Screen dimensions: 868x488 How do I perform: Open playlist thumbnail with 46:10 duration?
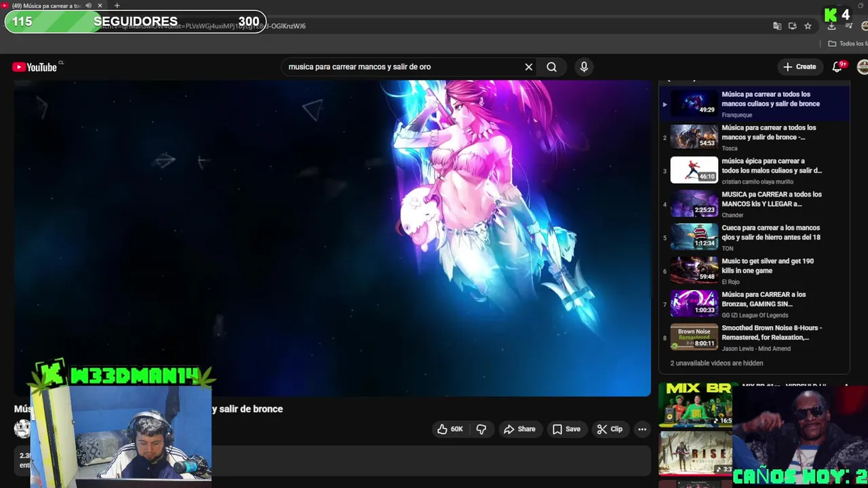694,169
